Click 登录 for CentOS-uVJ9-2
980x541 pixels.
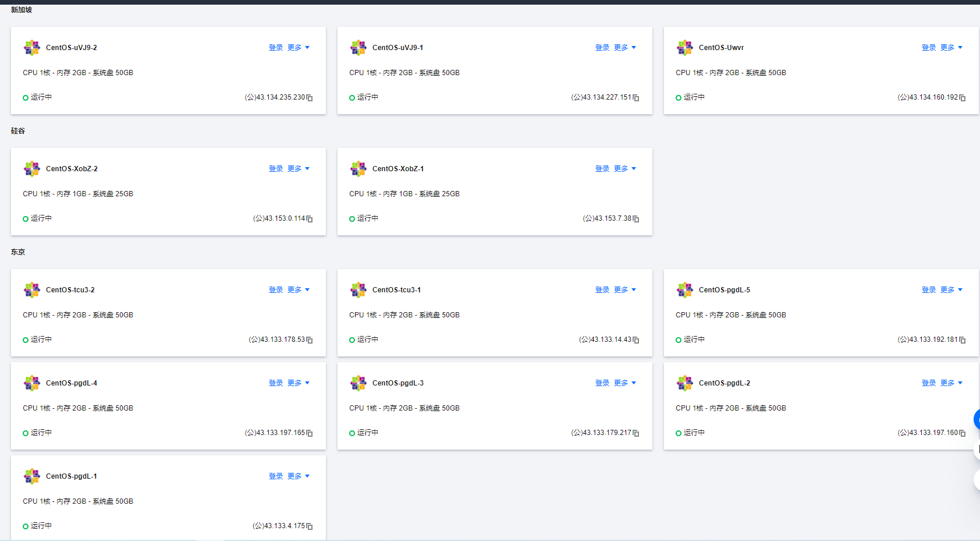tap(276, 48)
